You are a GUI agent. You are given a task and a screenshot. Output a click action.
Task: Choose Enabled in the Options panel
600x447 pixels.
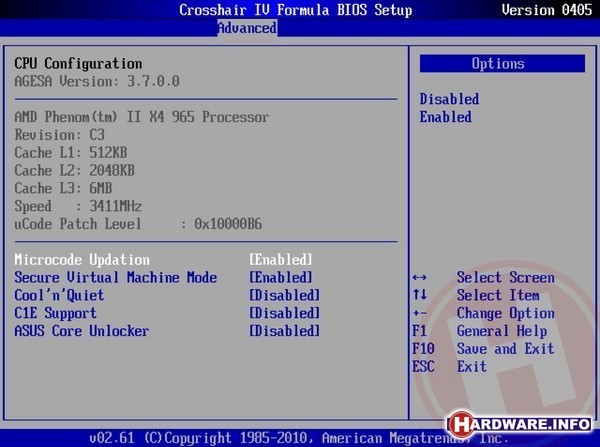(x=445, y=117)
